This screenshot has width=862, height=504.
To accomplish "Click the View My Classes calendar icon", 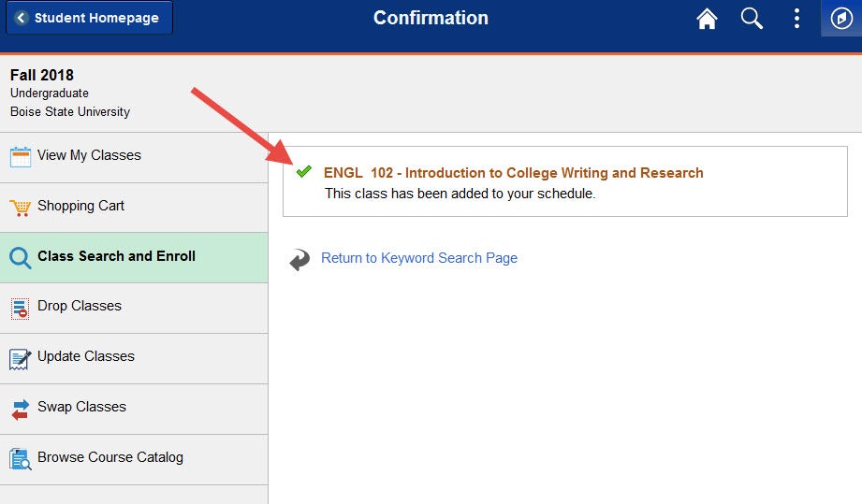I will [21, 157].
